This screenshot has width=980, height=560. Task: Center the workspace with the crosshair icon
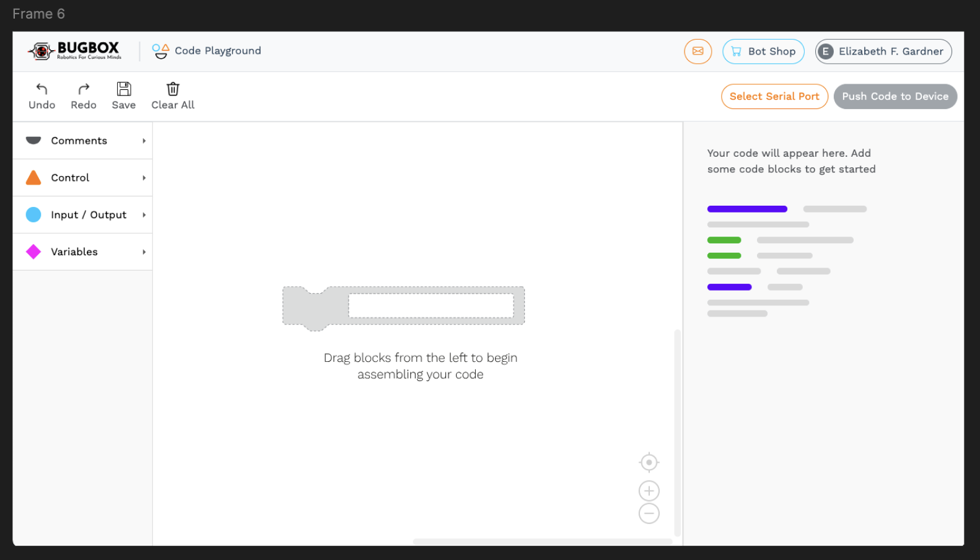click(x=649, y=462)
